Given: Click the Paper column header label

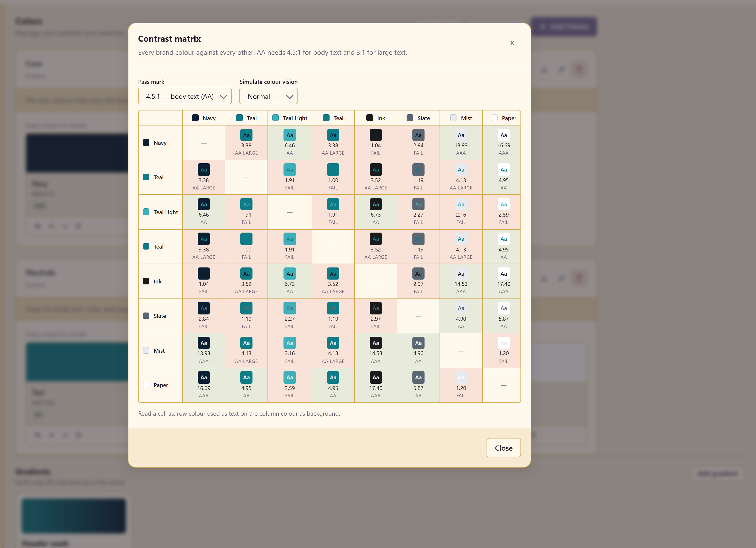Looking at the screenshot, I should point(509,118).
